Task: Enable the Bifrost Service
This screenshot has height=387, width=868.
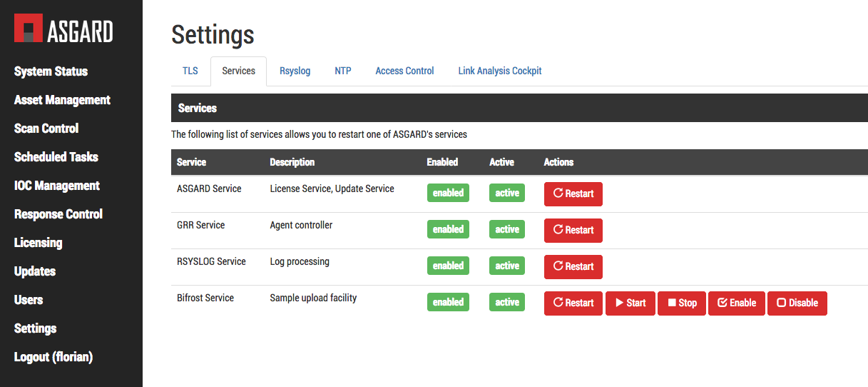Action: point(736,303)
